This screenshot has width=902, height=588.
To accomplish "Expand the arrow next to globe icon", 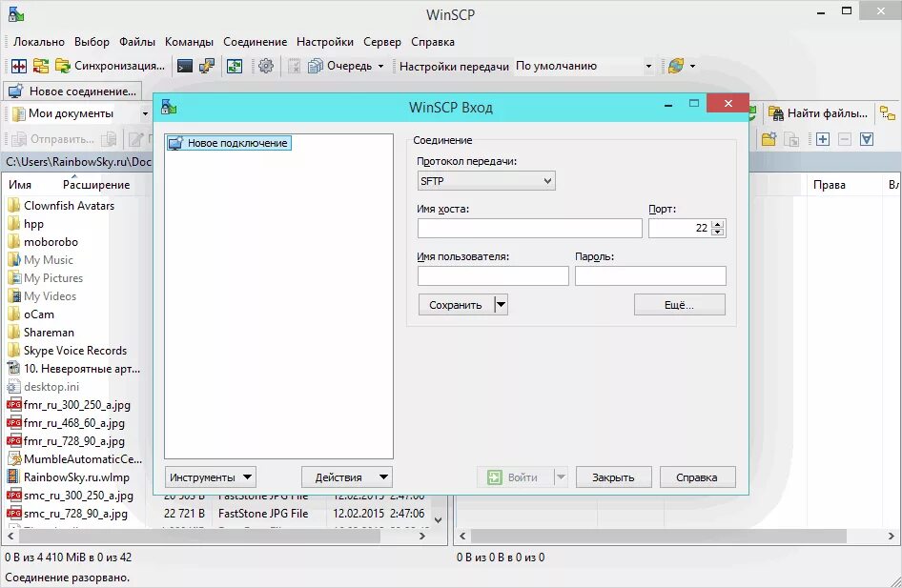I will coord(692,66).
